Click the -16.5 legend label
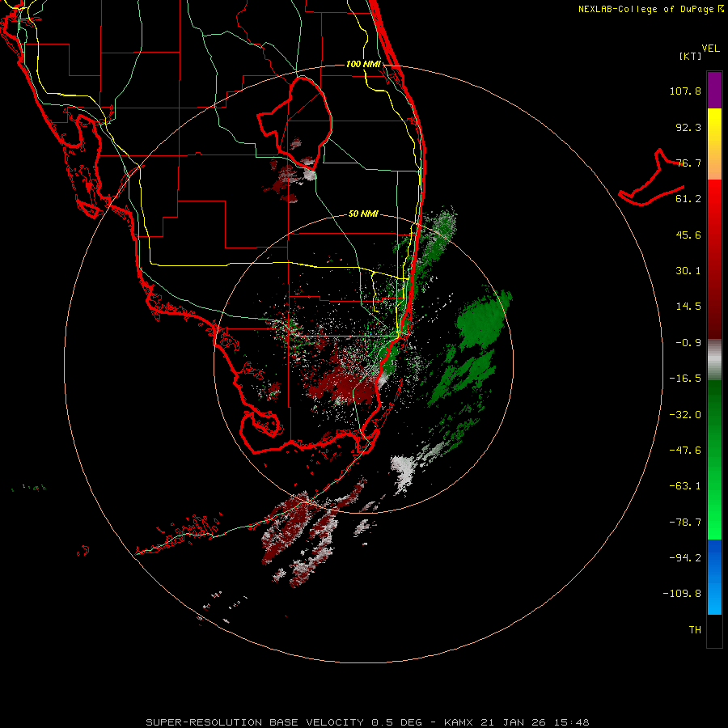 (x=685, y=379)
